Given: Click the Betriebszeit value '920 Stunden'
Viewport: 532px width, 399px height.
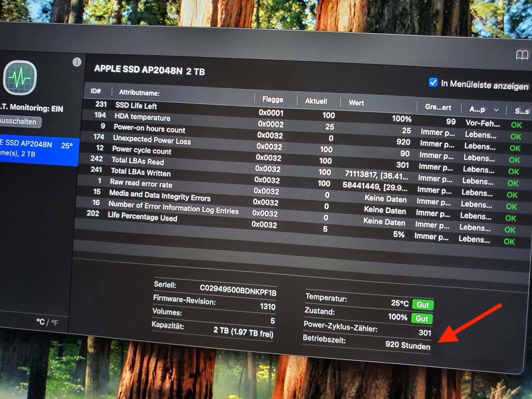Looking at the screenshot, I should click(x=408, y=345).
